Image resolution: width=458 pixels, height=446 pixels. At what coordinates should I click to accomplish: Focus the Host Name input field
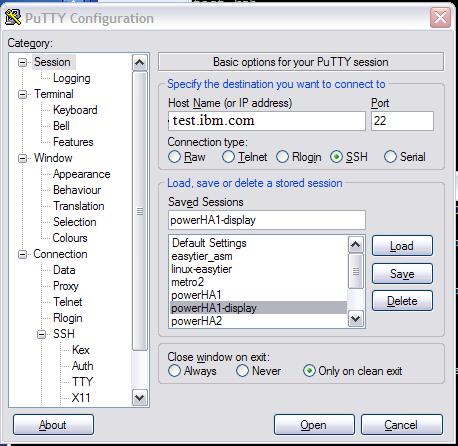coord(267,121)
